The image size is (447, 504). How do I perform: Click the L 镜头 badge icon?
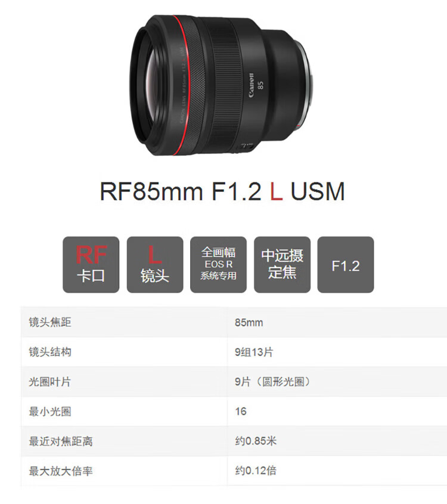pyautogui.click(x=155, y=265)
